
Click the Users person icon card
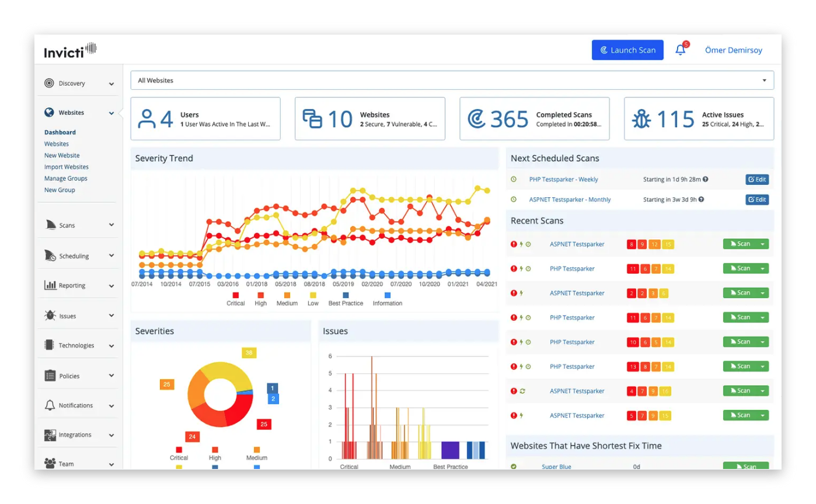click(x=147, y=119)
